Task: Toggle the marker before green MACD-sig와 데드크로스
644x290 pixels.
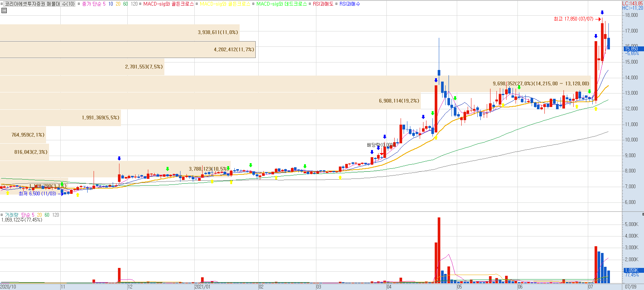Action: [253, 4]
